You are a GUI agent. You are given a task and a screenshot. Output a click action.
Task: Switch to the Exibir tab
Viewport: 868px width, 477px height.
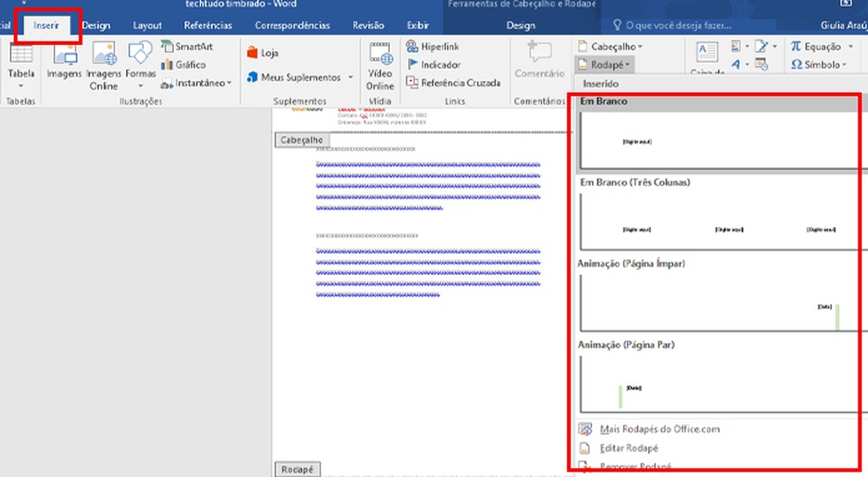tap(417, 26)
